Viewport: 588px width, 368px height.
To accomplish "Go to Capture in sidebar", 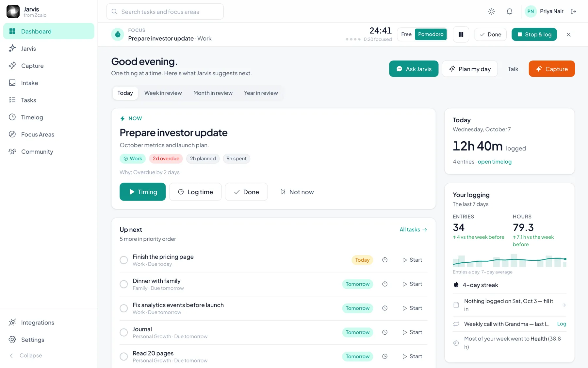I will [49, 66].
